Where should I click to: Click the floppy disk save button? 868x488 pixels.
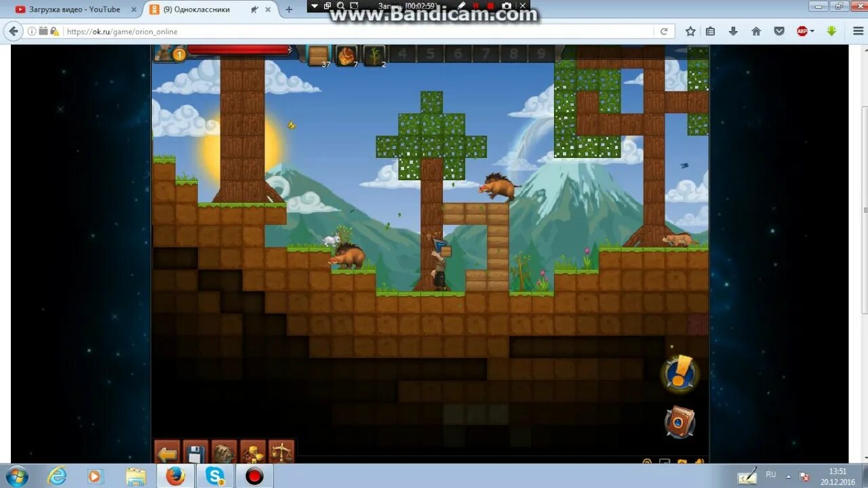195,453
